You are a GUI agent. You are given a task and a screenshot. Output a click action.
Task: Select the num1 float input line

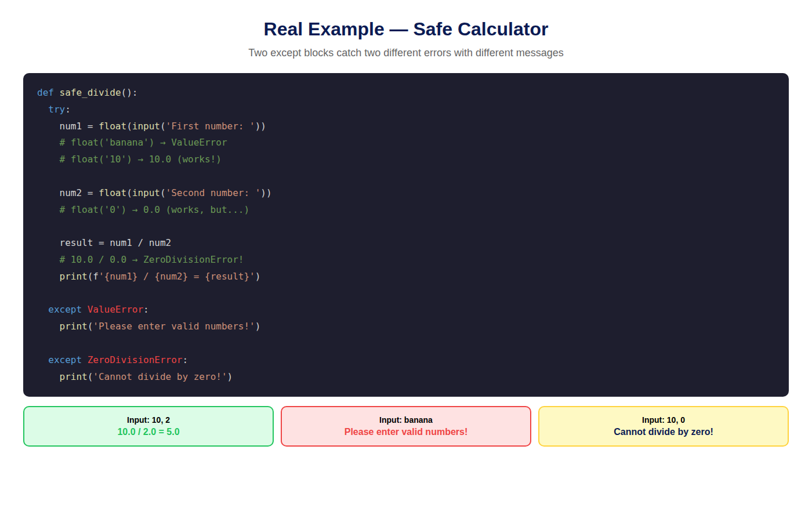click(x=162, y=126)
